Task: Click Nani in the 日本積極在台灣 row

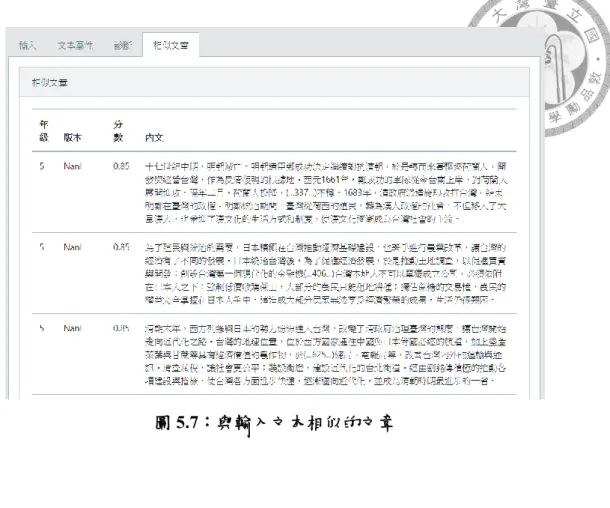Action: [72, 247]
